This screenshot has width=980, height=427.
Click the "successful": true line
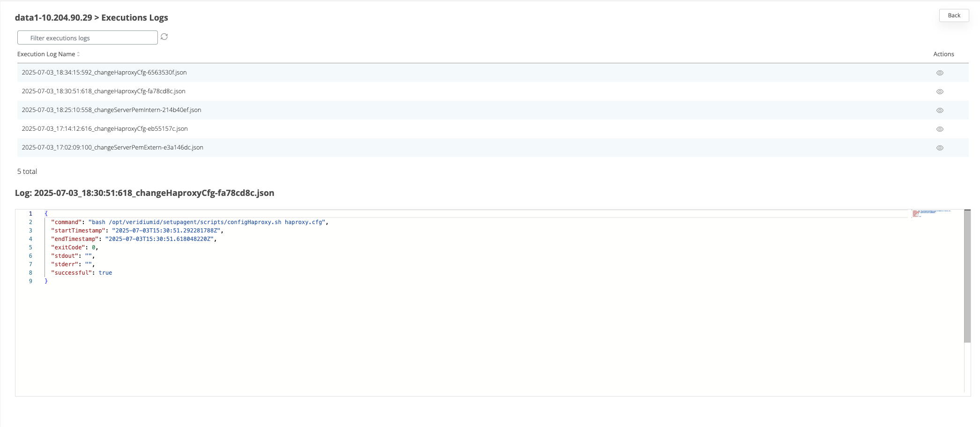pos(82,273)
